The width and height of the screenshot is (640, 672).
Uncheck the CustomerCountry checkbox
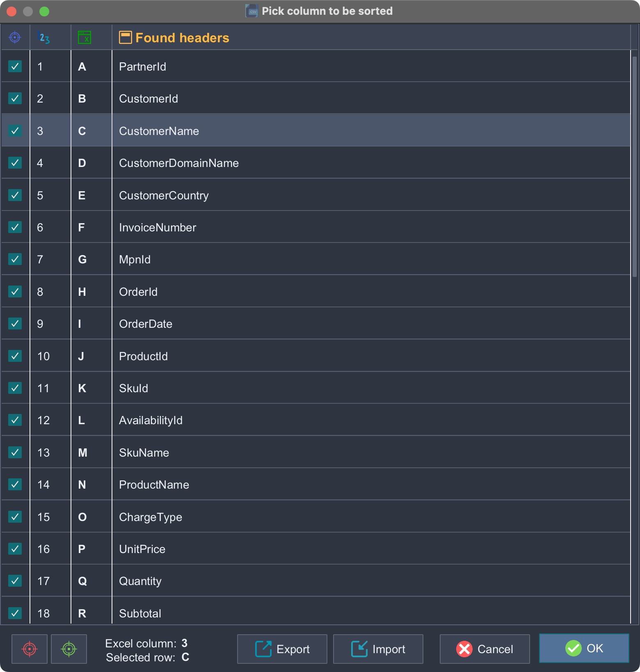click(x=15, y=195)
